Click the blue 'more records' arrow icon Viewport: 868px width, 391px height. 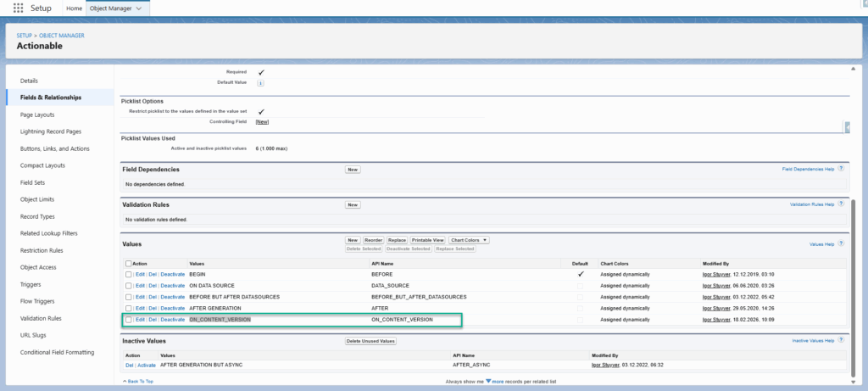489,382
